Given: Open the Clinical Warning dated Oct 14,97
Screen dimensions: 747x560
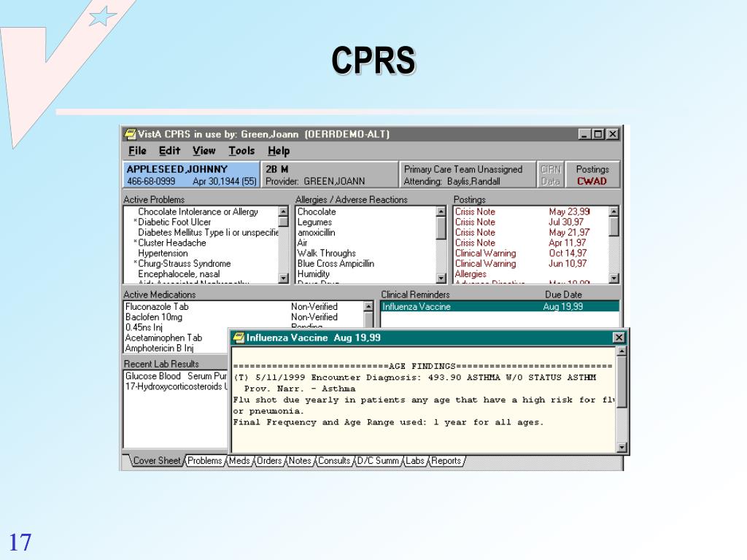Looking at the screenshot, I should coord(521,253).
